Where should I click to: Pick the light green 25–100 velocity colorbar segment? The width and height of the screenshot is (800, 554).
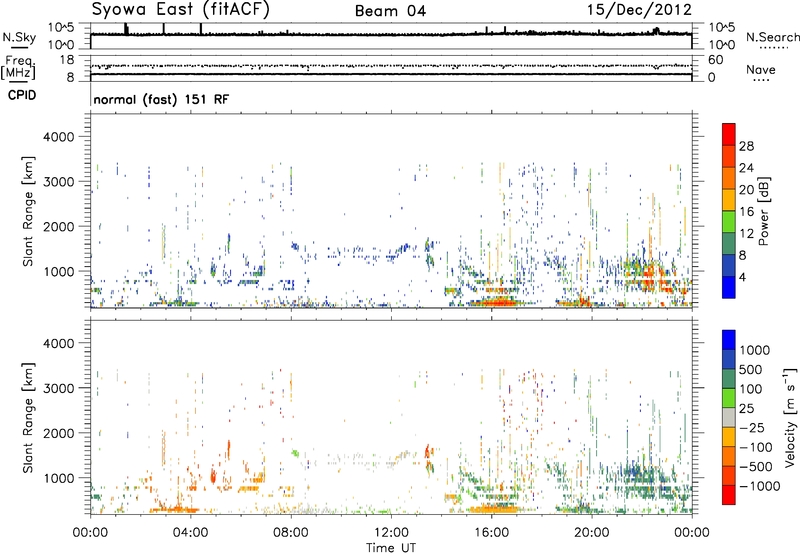[729, 398]
